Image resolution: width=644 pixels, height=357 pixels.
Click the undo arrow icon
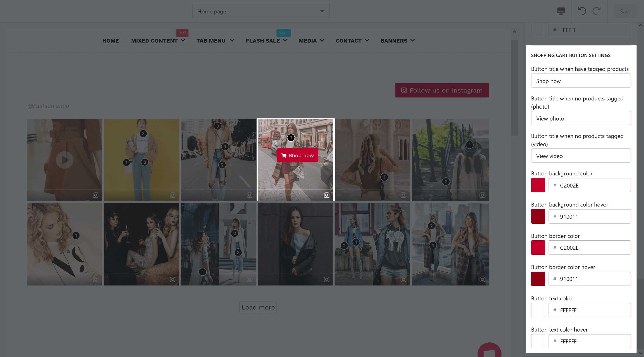pyautogui.click(x=582, y=11)
